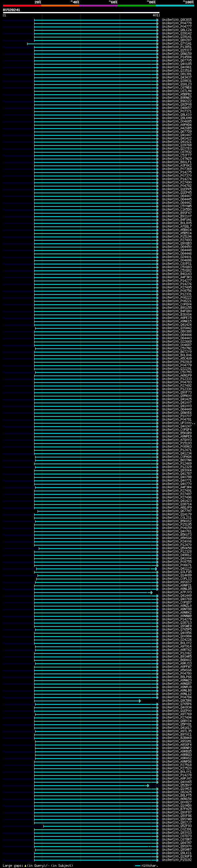
Task: Select the UniRef100_C6TD73 entry
Action: click(x=176, y=836)
